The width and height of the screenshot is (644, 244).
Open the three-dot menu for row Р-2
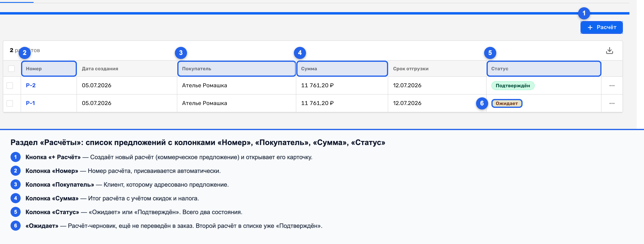(612, 86)
